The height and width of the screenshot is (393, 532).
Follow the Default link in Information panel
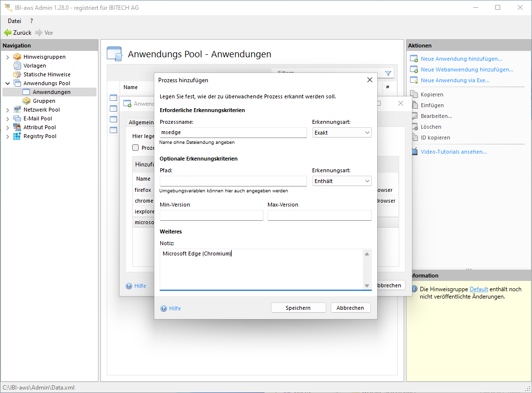pyautogui.click(x=478, y=289)
